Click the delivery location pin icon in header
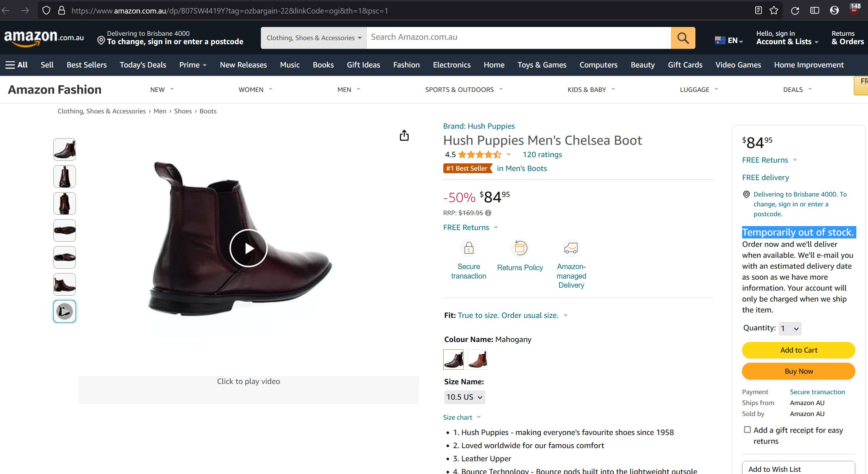The image size is (868, 474). (x=101, y=40)
